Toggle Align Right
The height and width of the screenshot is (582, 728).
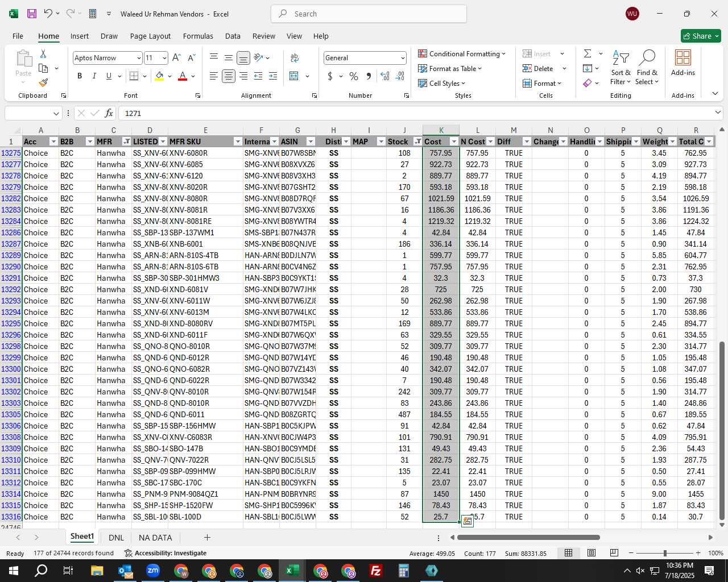click(x=243, y=76)
